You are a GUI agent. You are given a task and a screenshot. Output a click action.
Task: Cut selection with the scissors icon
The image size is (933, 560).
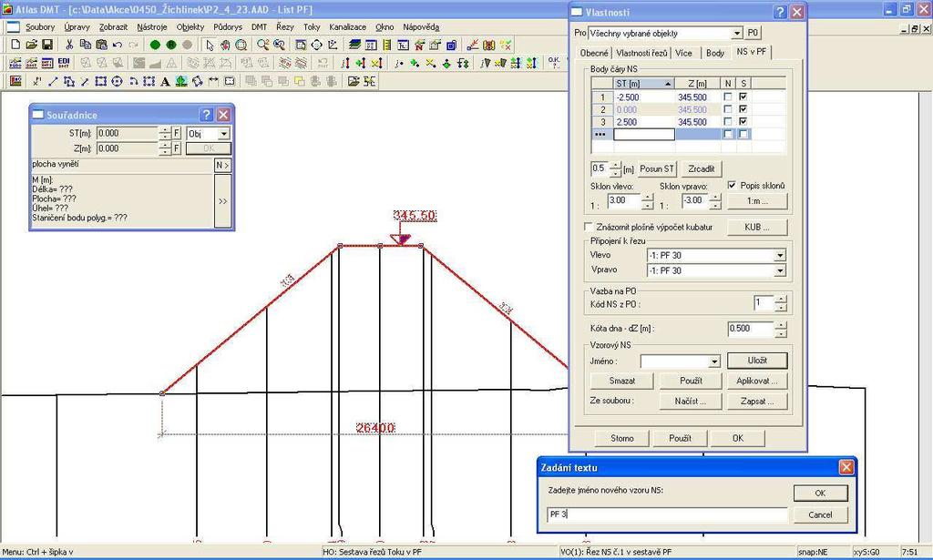coord(69,45)
